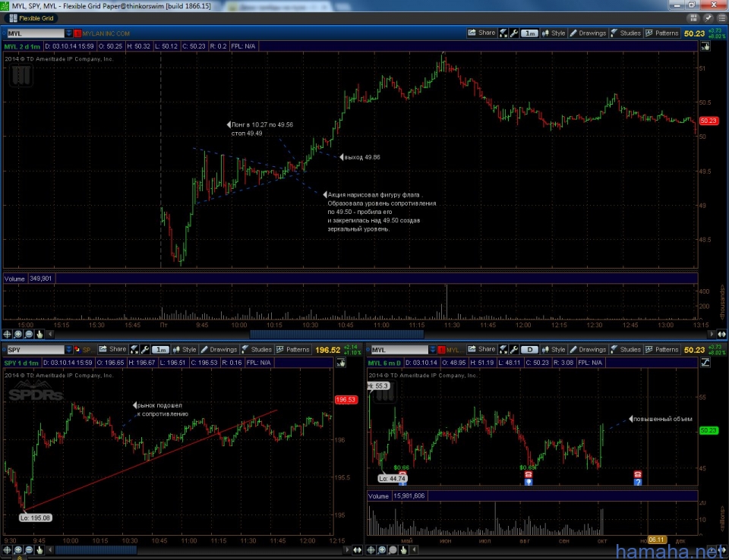The height and width of the screenshot is (560, 729).
Task: Select the hand pan tool below MYL daily chart
Action: [403, 550]
